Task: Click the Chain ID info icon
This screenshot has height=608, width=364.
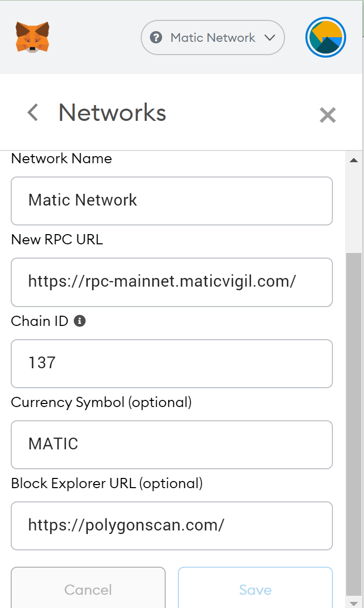Action: 80,320
